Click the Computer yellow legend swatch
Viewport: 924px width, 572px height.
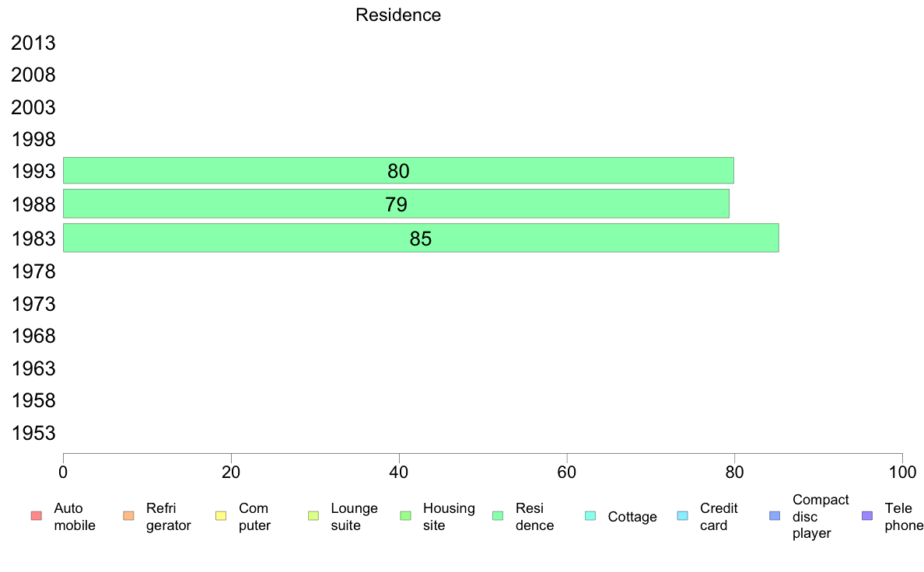click(221, 516)
